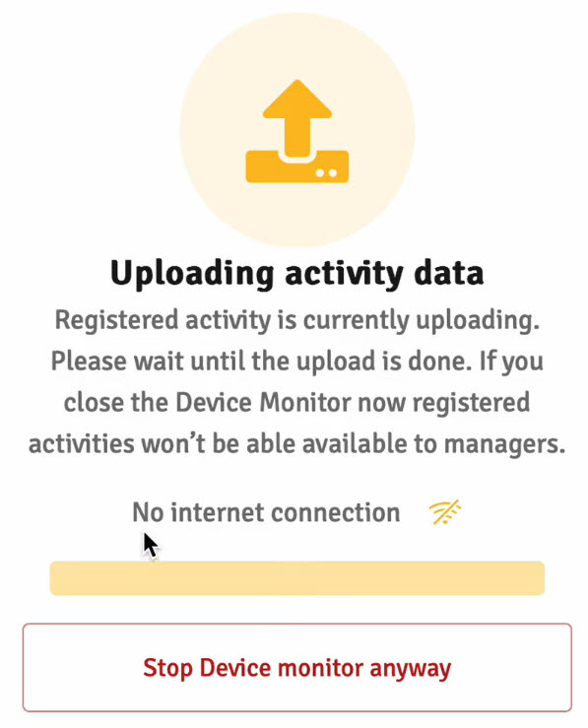The width and height of the screenshot is (588, 728).
Task: Select the Uploading activity data heading
Action: 297,274
